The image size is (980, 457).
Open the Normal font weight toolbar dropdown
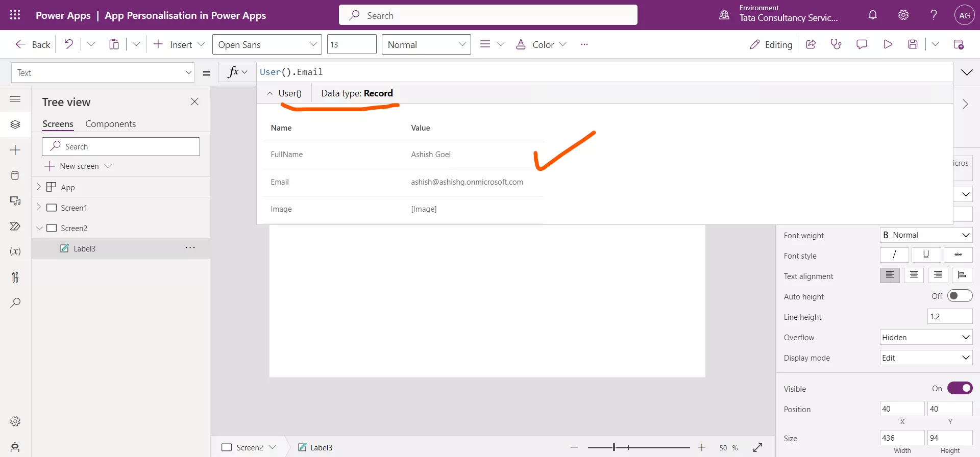click(x=426, y=44)
